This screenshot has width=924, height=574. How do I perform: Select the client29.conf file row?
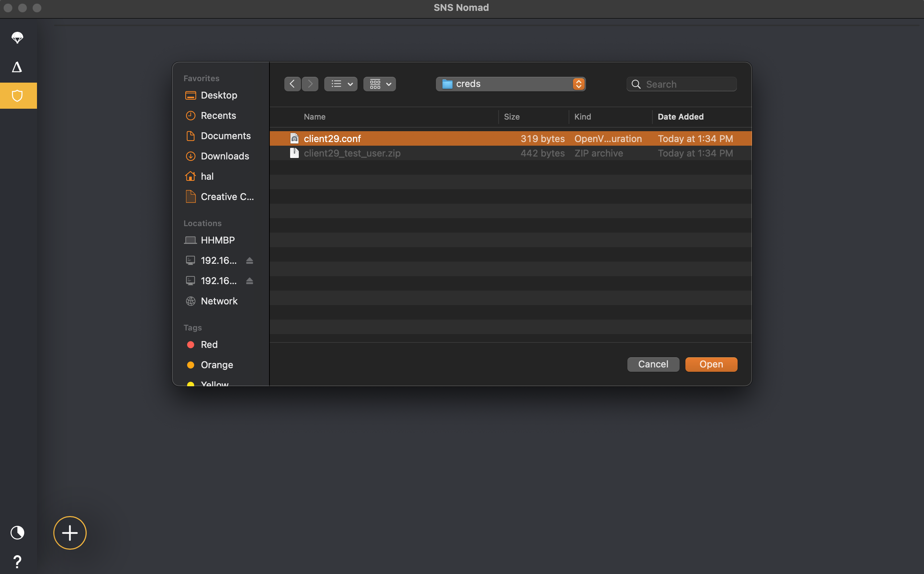511,138
